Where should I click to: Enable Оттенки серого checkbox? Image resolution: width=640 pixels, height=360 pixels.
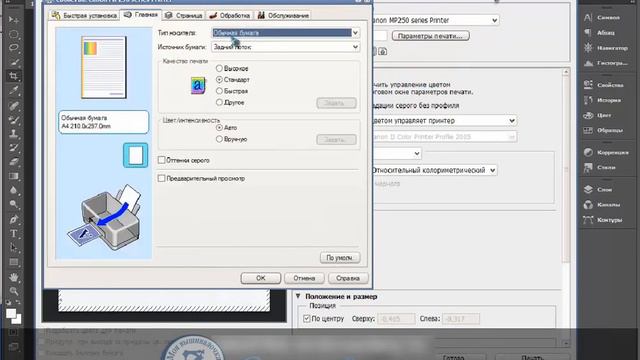(x=162, y=160)
